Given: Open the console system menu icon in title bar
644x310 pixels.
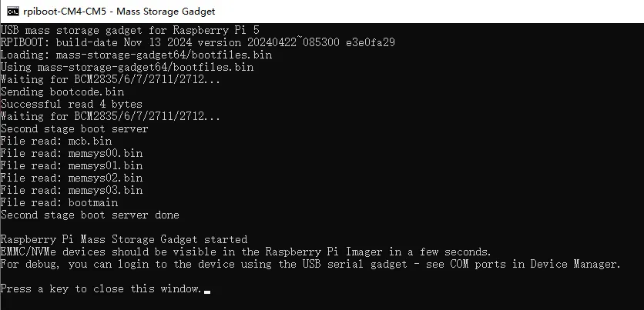Looking at the screenshot, I should [13, 11].
